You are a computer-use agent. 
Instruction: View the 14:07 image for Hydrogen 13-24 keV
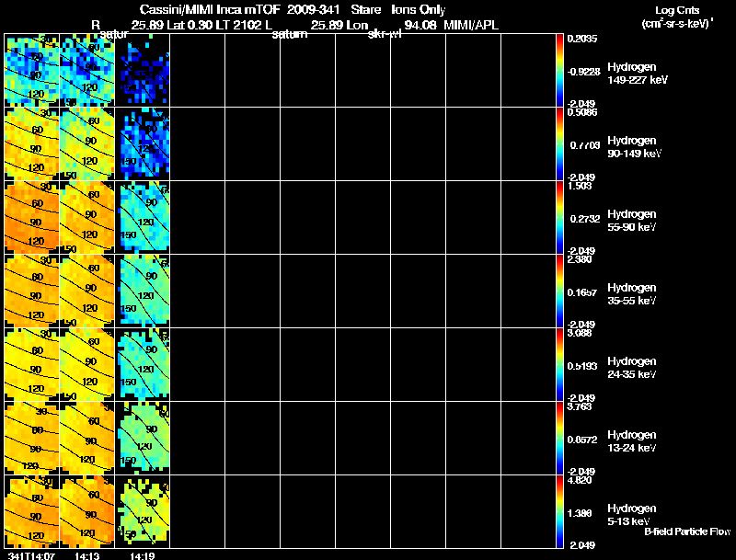click(x=32, y=438)
